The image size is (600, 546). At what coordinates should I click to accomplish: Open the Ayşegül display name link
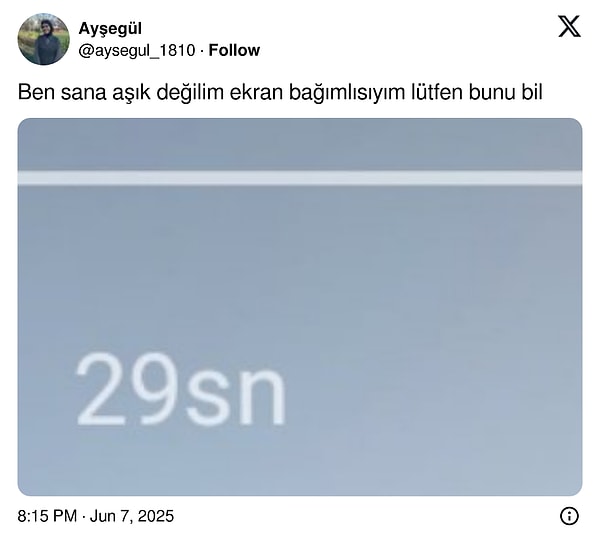pyautogui.click(x=110, y=29)
